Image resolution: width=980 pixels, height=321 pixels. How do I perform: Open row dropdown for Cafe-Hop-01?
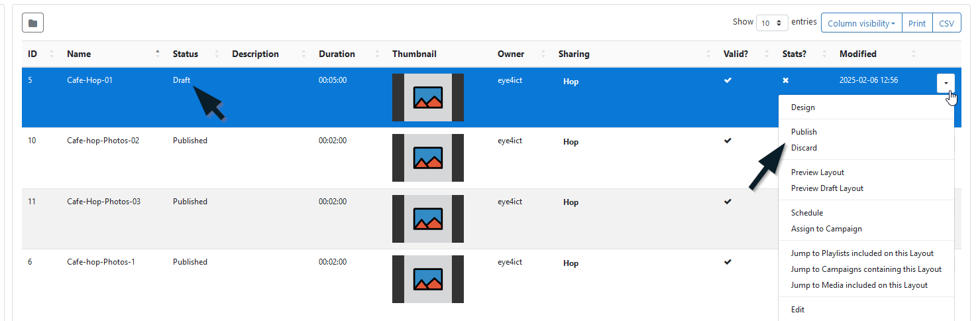pyautogui.click(x=946, y=83)
